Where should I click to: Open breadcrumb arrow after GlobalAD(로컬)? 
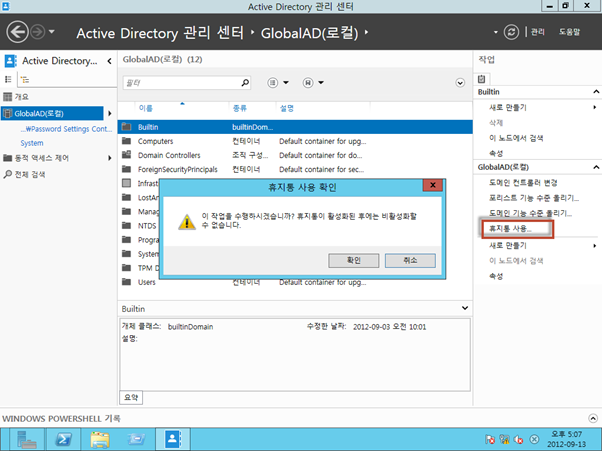[x=366, y=33]
